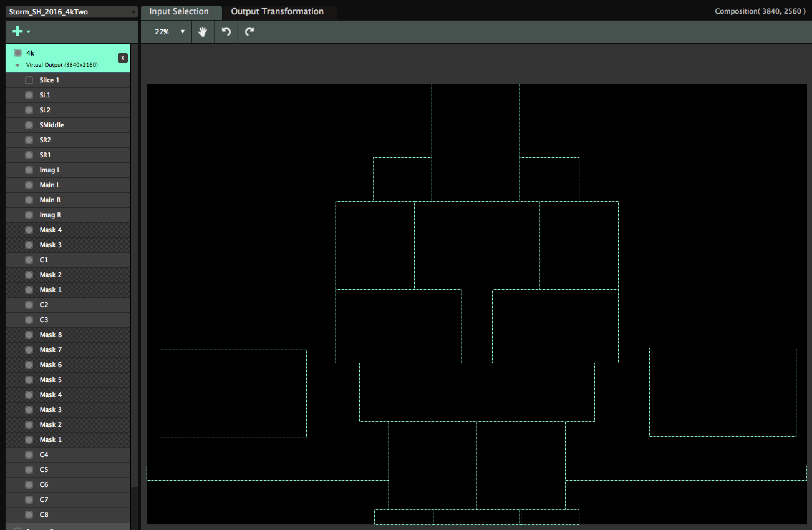This screenshot has height=530, width=812.
Task: Click the undo arrow icon
Action: click(226, 32)
